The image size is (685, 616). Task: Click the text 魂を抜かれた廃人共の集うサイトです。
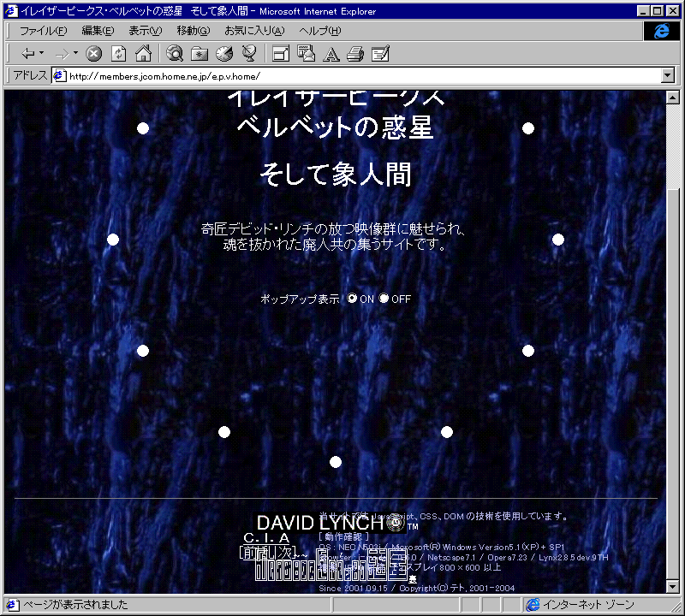click(x=335, y=244)
